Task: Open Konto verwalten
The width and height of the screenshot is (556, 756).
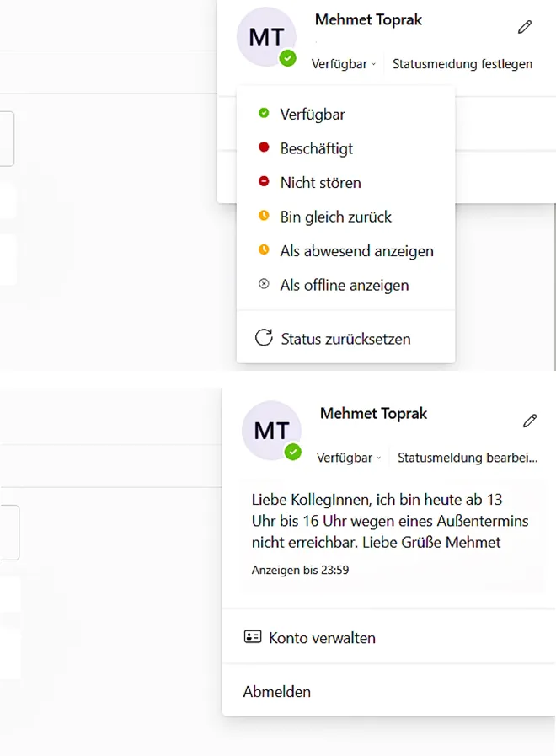Action: coord(322,637)
